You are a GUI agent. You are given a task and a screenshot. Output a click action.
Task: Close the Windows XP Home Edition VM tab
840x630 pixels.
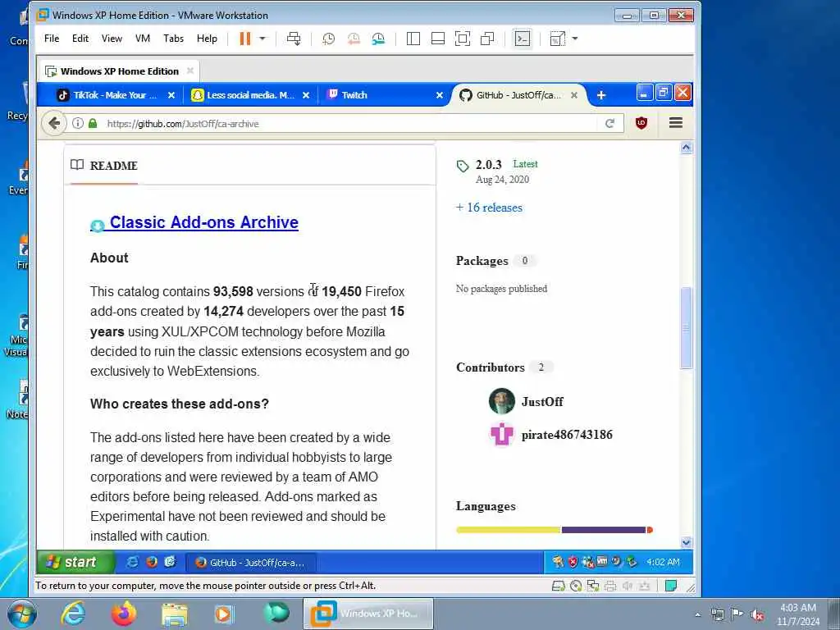pos(190,71)
